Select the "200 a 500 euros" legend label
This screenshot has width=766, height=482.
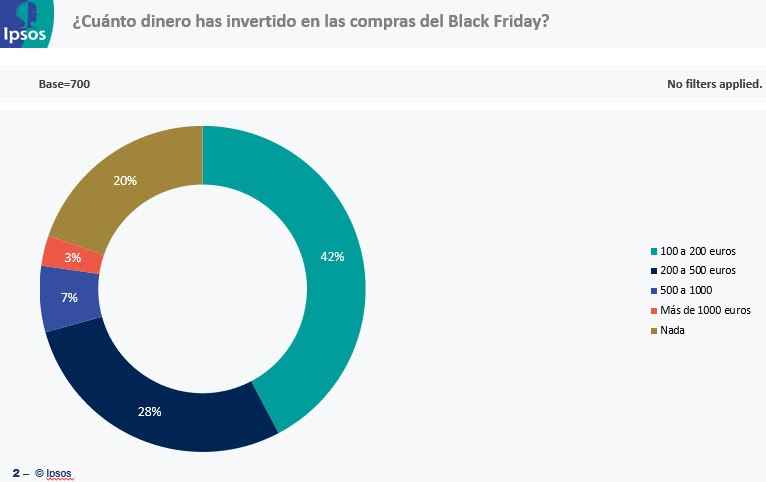pyautogui.click(x=698, y=271)
